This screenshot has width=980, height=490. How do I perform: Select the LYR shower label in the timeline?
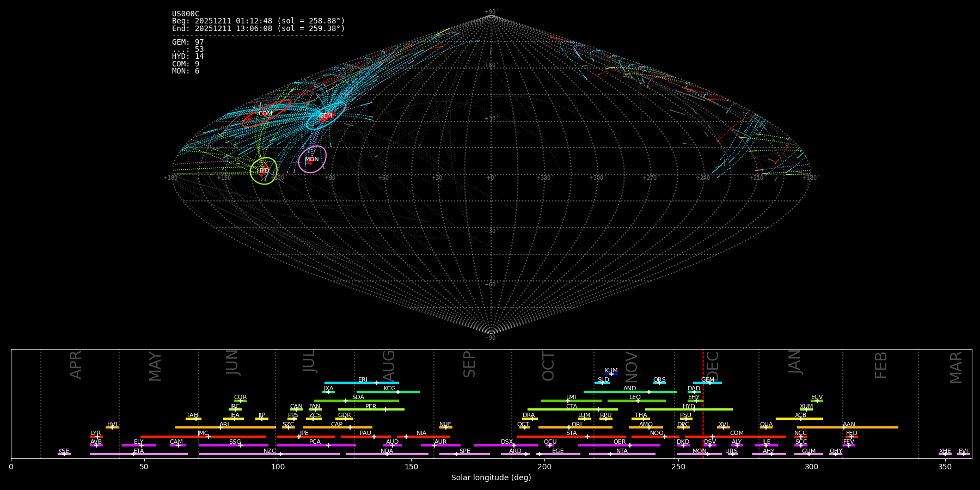(x=96, y=433)
